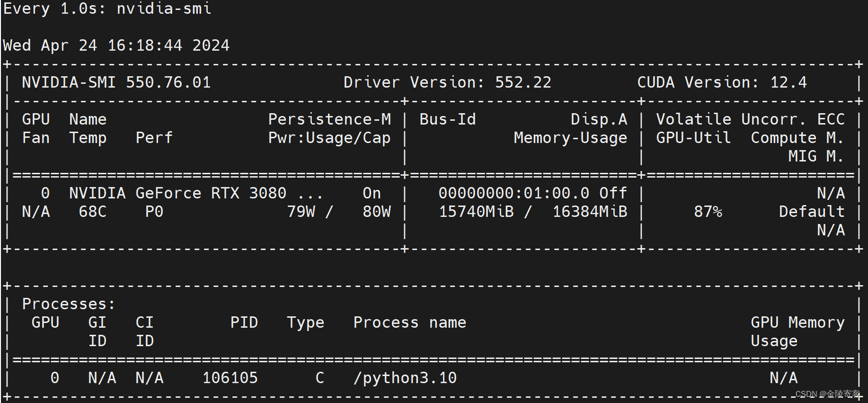Click the 'NVIDIA-SMI 550.76.01' version text
This screenshot has height=403, width=868.
click(x=116, y=82)
